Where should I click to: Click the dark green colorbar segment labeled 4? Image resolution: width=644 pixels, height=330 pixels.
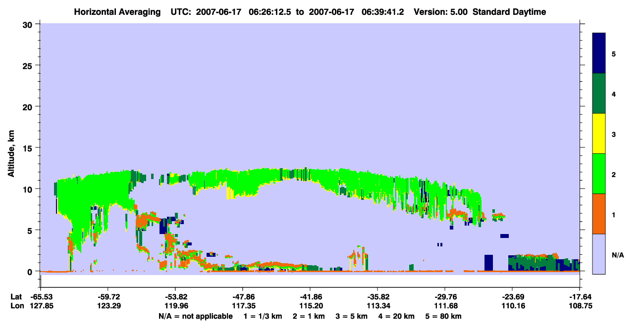click(x=599, y=94)
